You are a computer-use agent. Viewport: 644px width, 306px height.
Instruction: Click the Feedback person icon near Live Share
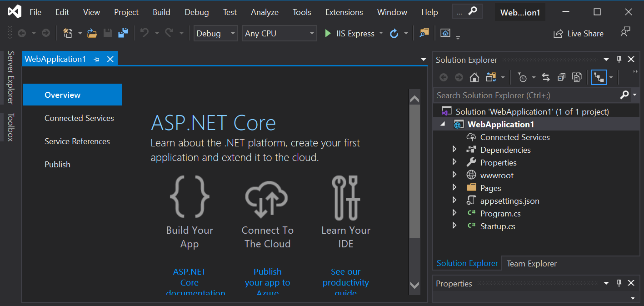pos(625,32)
